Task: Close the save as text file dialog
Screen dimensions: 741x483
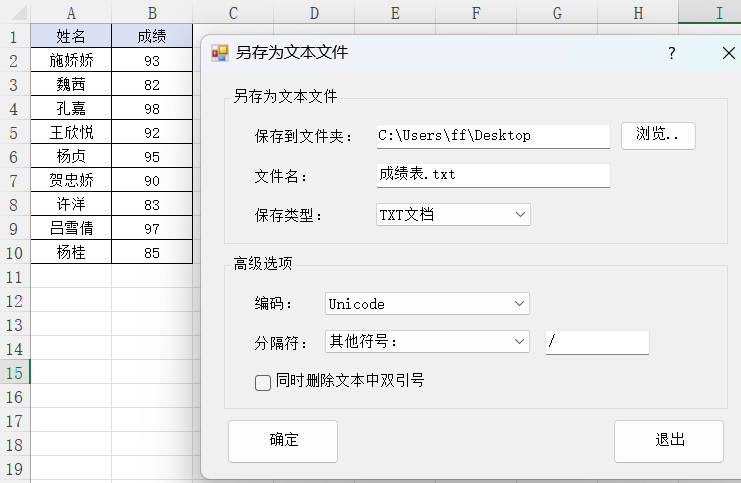Action: pos(728,53)
